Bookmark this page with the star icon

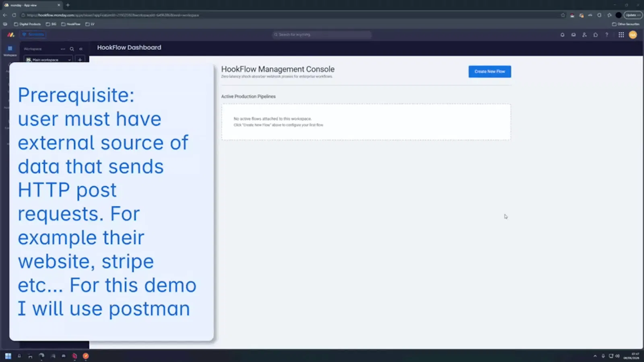coord(563,15)
